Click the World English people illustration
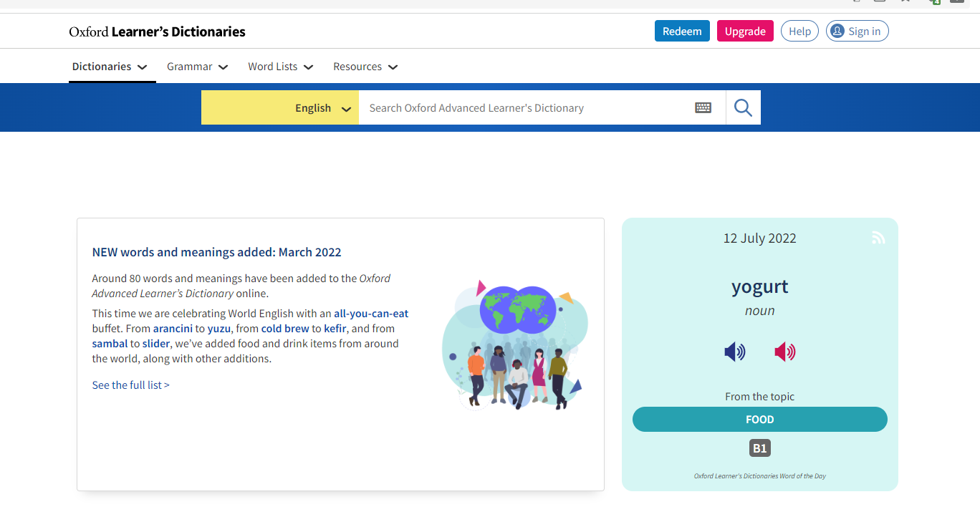 [x=514, y=344]
